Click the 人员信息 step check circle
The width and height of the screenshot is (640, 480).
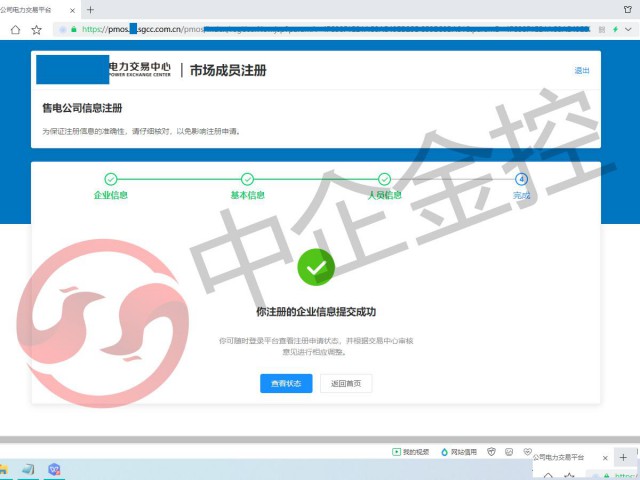point(384,179)
